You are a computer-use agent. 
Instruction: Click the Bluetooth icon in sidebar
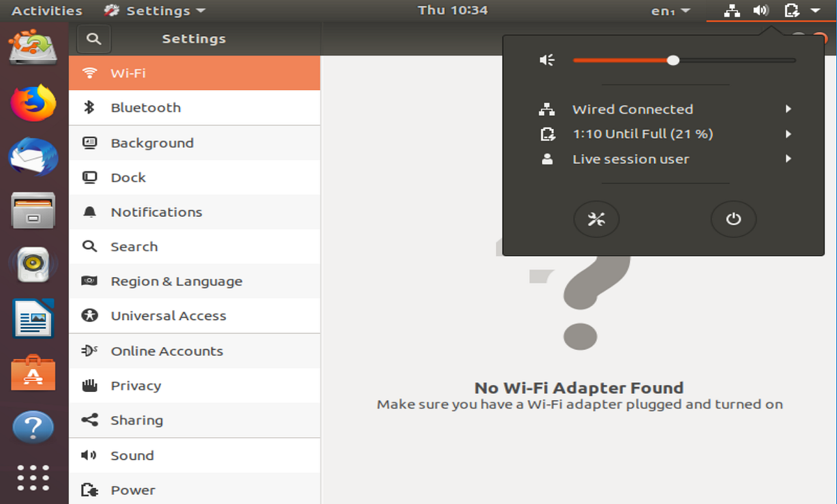coord(89,107)
